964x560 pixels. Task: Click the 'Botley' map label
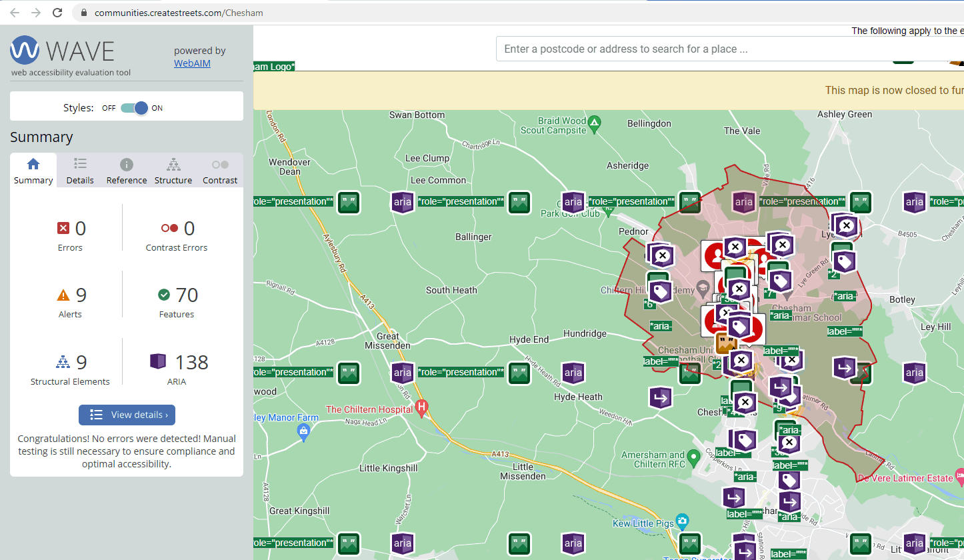tap(902, 299)
